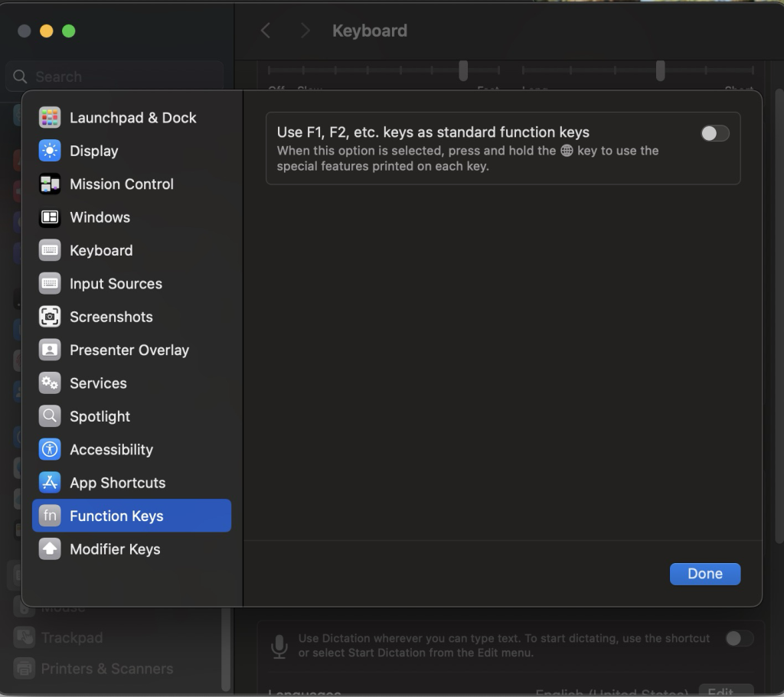Select the Display sun icon
The height and width of the screenshot is (697, 784).
tap(50, 151)
